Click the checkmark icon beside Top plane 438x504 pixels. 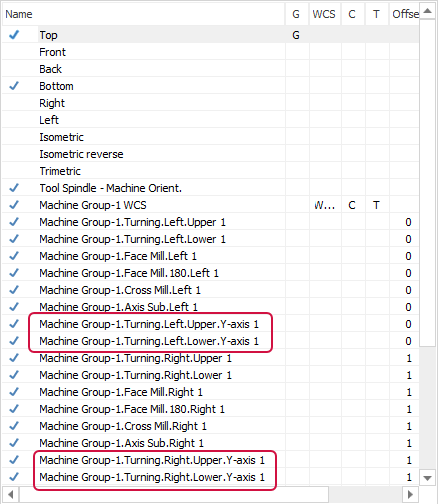click(x=14, y=35)
